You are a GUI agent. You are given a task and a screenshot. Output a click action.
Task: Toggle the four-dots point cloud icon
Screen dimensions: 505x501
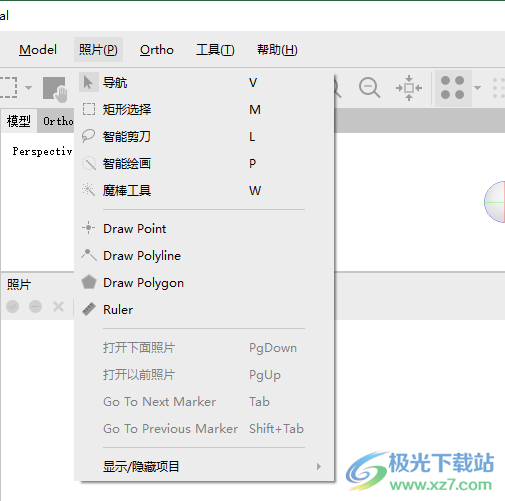click(x=453, y=88)
